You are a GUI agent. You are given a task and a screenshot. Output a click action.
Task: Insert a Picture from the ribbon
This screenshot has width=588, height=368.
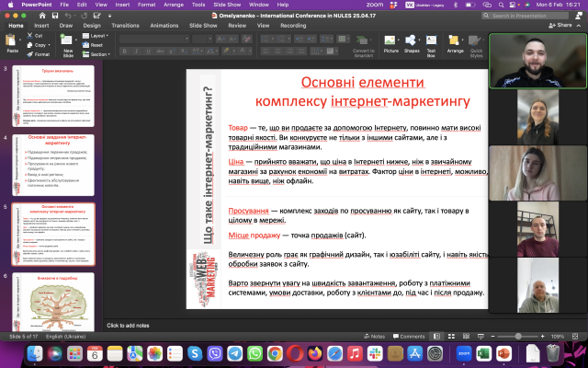point(391,41)
